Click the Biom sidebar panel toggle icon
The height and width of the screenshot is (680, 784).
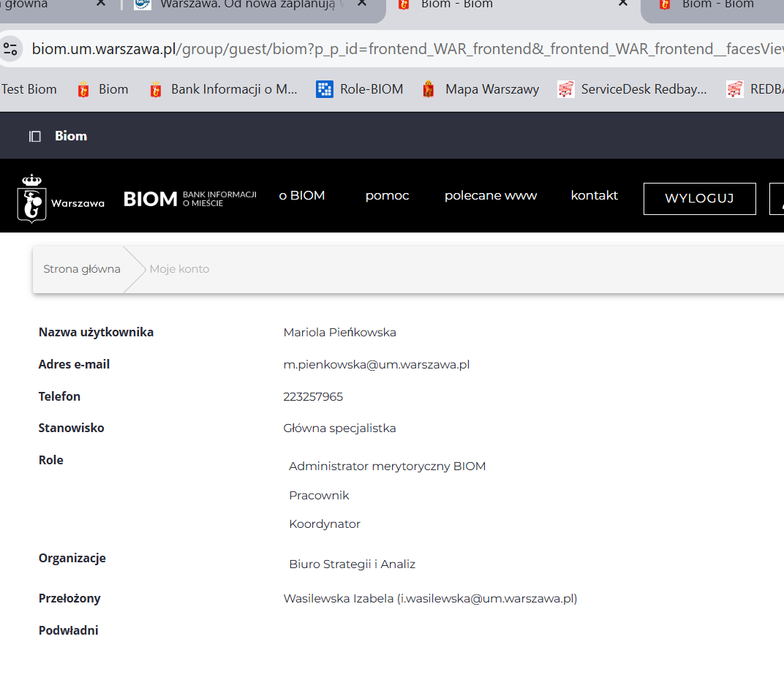point(34,136)
